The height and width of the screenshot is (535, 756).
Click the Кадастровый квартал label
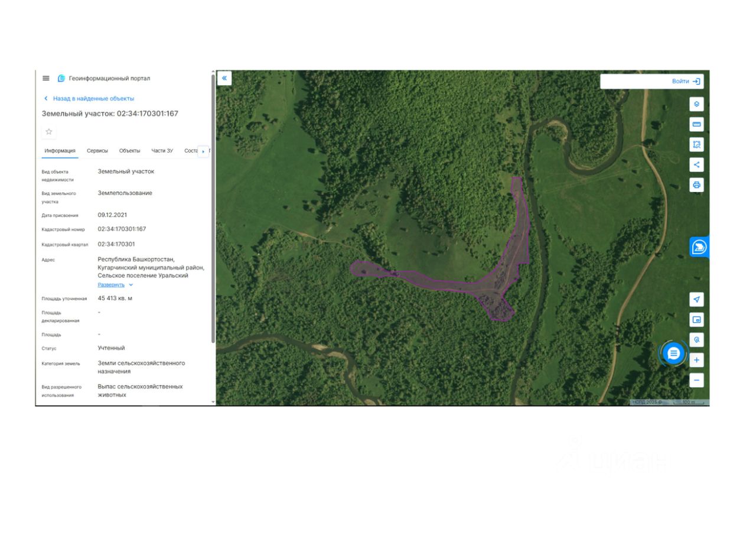coord(65,245)
